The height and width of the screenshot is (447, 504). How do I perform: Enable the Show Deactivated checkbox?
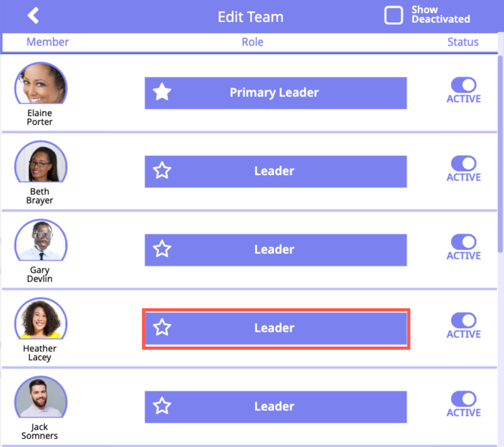point(393,15)
